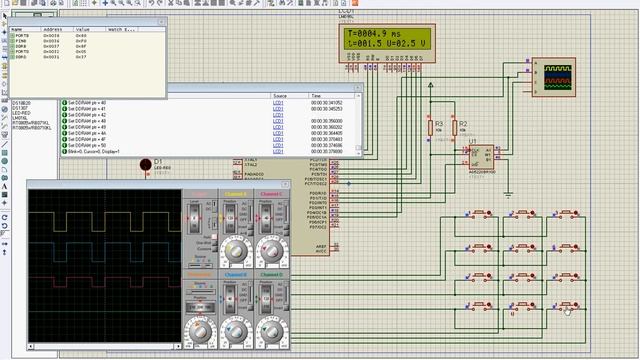Select the letter A text tool
This screenshot has height=360, width=640.
(x=4, y=187)
